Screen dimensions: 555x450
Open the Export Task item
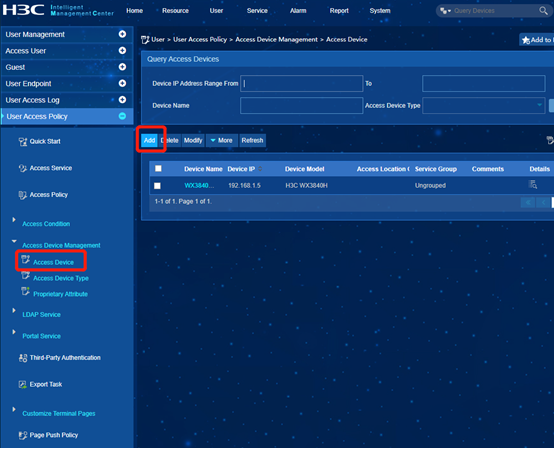(40, 385)
